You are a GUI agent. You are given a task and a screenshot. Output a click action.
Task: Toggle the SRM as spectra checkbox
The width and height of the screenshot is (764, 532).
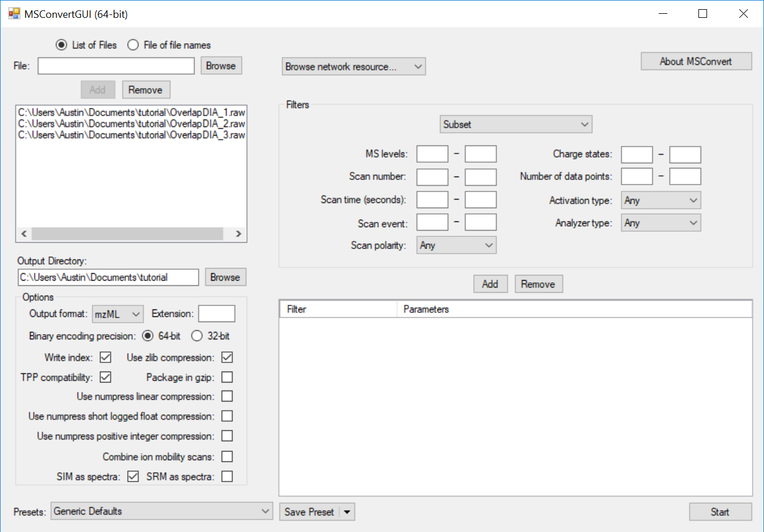pyautogui.click(x=227, y=476)
